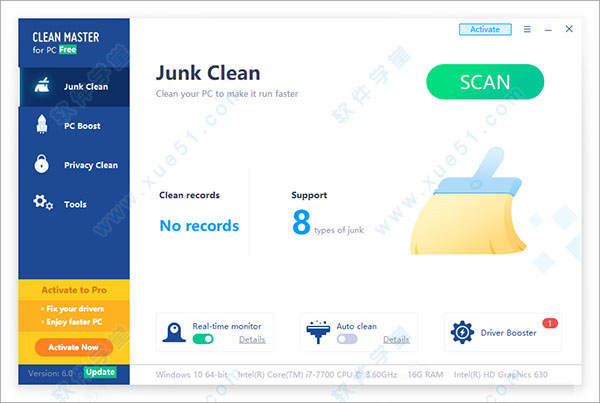Click the Activate button in title bar
The width and height of the screenshot is (600, 403).
(x=485, y=29)
